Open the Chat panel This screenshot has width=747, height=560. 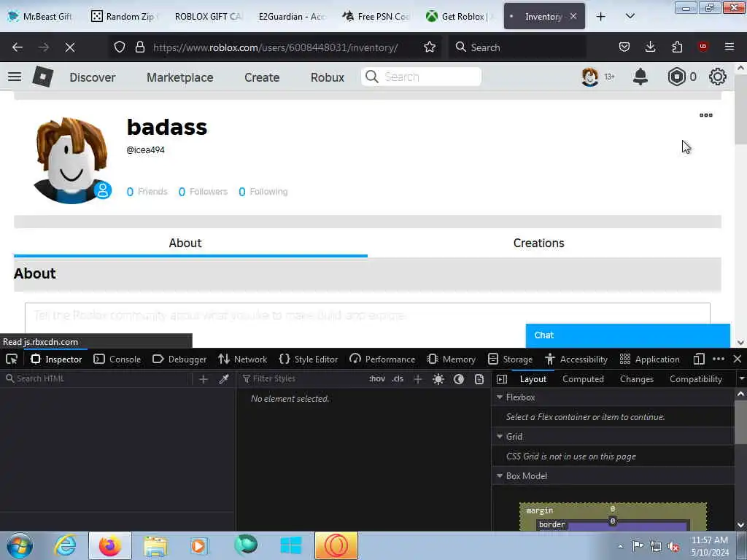pyautogui.click(x=627, y=335)
